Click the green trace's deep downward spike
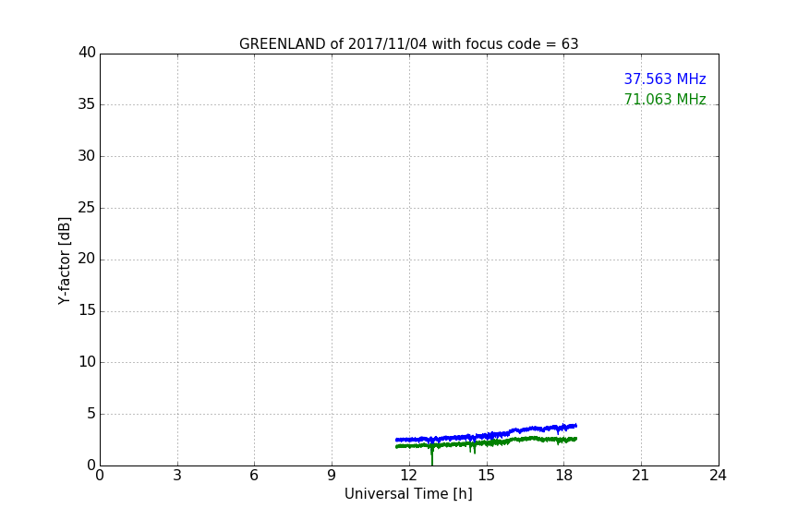The image size is (798, 532). pyautogui.click(x=432, y=456)
